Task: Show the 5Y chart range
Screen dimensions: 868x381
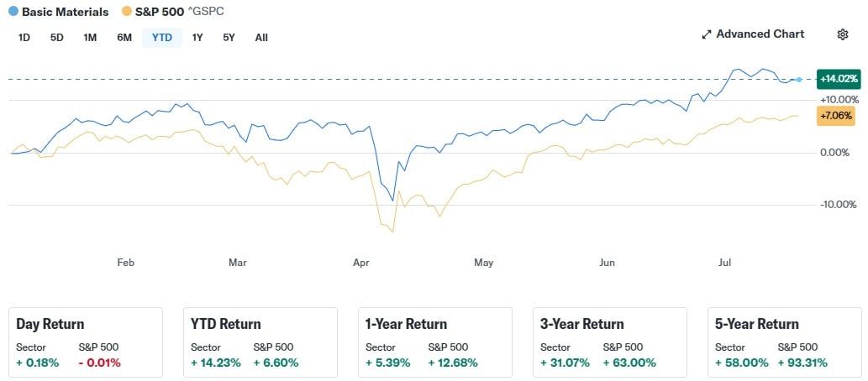Action: pos(229,38)
